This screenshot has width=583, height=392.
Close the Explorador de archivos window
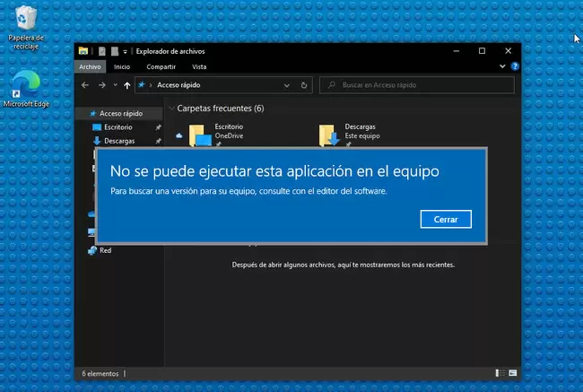tap(509, 51)
